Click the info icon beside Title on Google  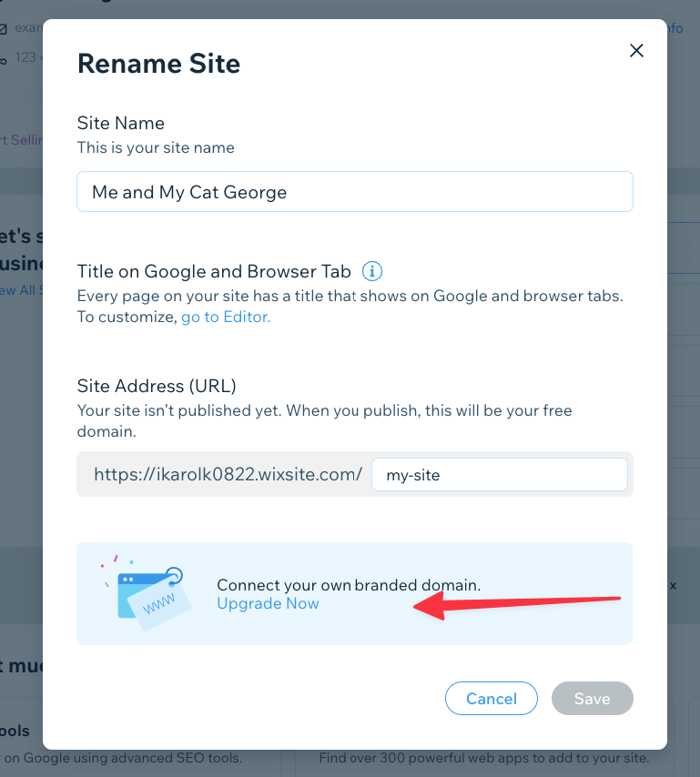coord(371,271)
